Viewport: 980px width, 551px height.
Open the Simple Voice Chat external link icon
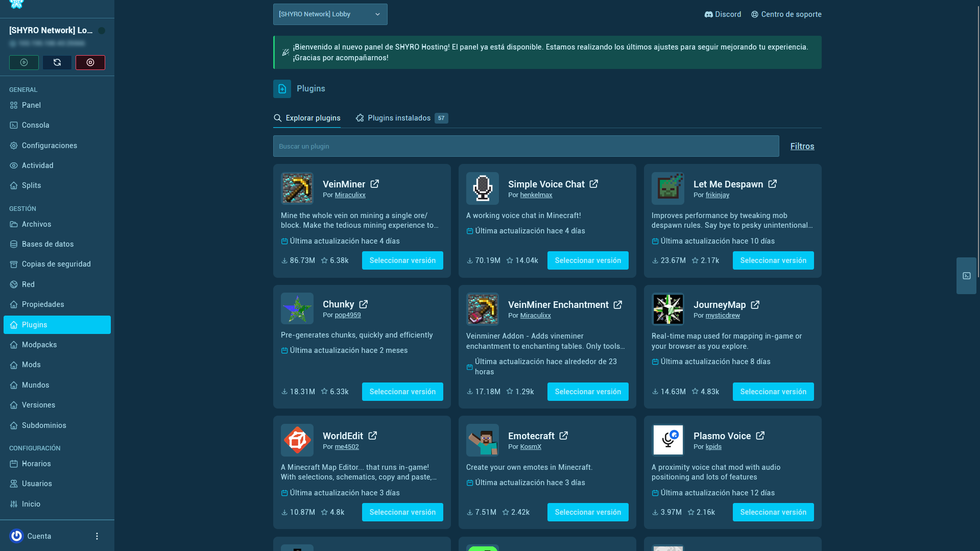[594, 184]
